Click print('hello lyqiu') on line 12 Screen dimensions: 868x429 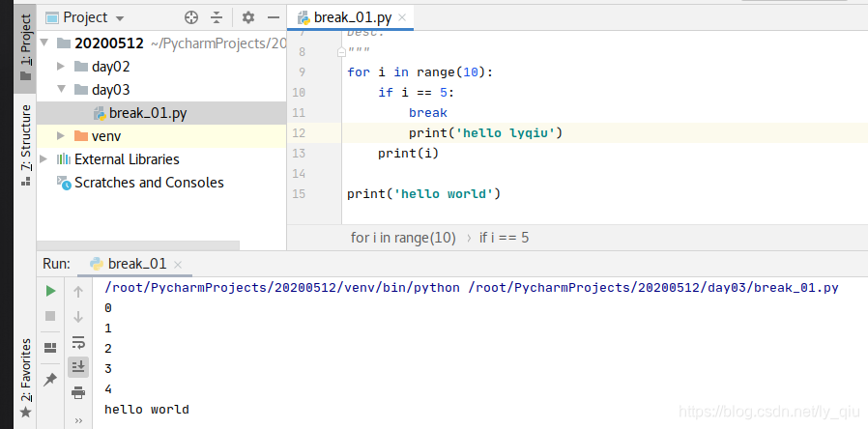[x=485, y=132]
